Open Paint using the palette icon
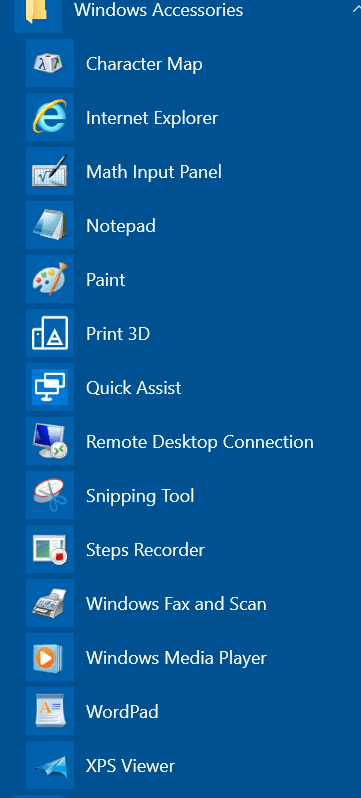Image resolution: width=361 pixels, height=798 pixels. tap(50, 279)
